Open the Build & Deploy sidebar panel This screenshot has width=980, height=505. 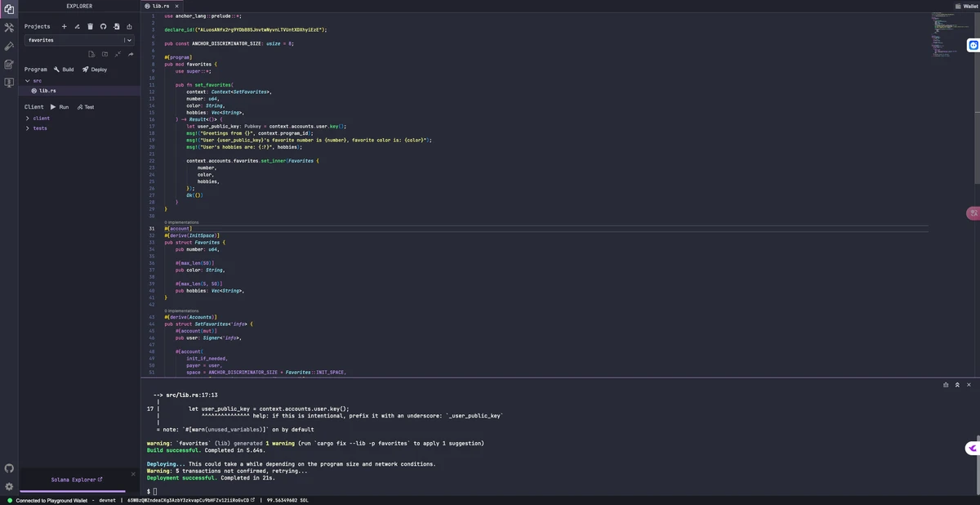point(9,28)
